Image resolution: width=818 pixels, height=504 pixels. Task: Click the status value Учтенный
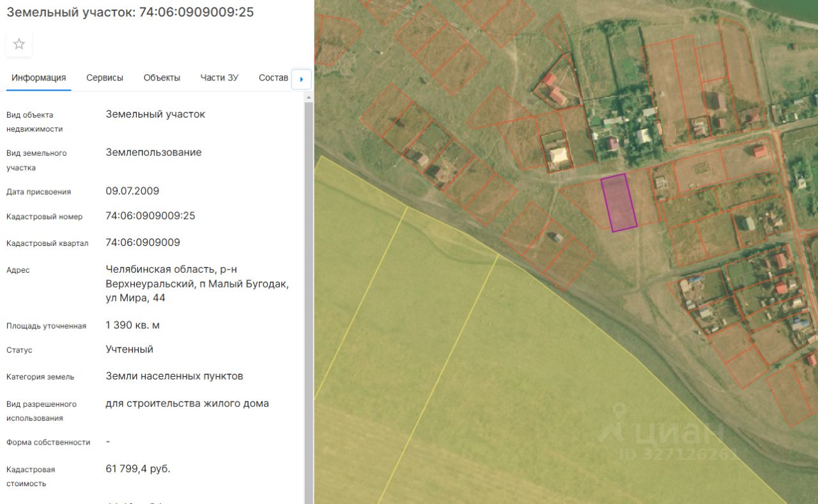pos(129,349)
